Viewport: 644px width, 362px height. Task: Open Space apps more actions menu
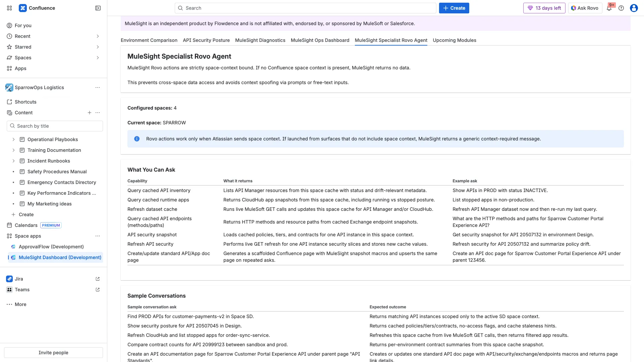(98, 236)
